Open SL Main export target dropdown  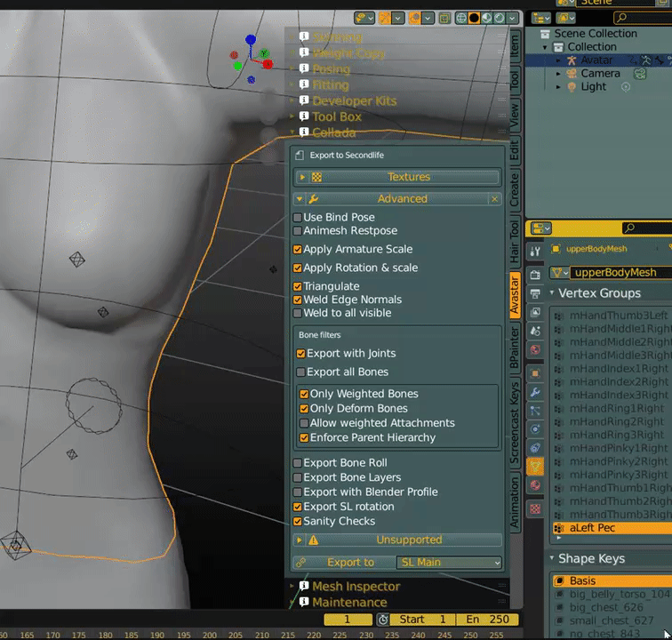(449, 563)
